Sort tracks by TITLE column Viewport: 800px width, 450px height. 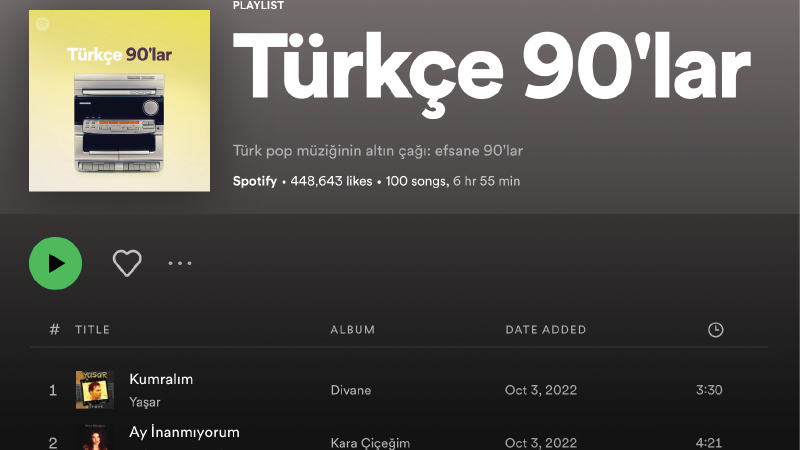92,330
